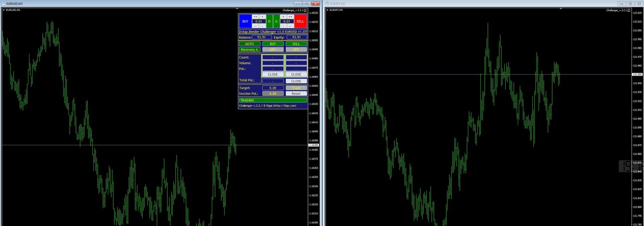Toggle the Recovery A button
The width and height of the screenshot is (644, 226).
tap(249, 49)
